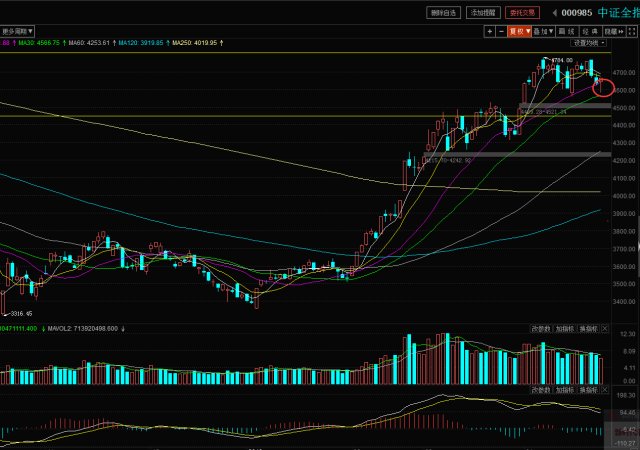This screenshot has width=640, height=450.
Task: Click 改参数 in MACD panel
Action: tap(541, 388)
